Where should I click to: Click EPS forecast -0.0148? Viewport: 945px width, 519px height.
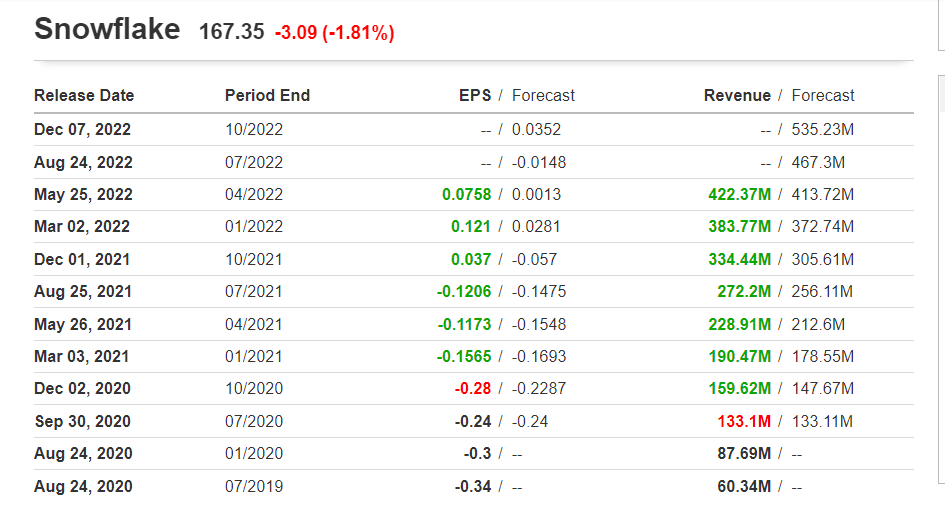pyautogui.click(x=539, y=163)
